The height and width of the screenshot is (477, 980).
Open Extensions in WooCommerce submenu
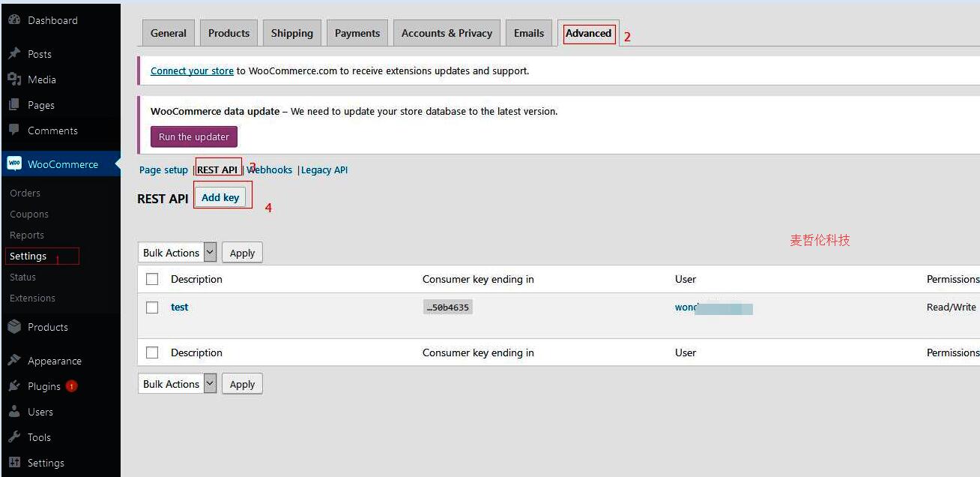[x=33, y=298]
